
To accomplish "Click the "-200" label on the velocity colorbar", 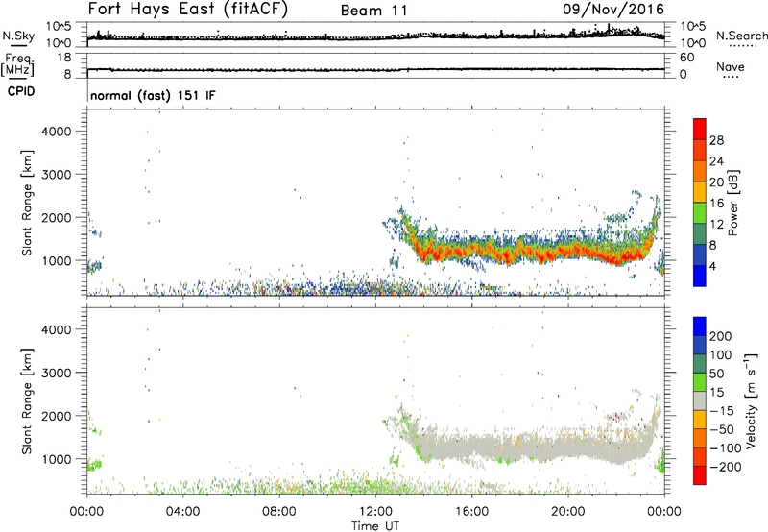I will click(726, 467).
